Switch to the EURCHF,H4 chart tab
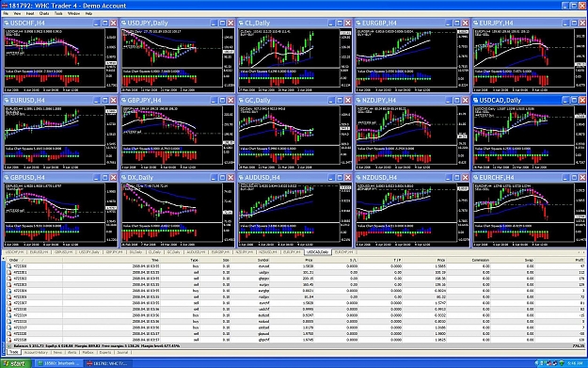 343,252
